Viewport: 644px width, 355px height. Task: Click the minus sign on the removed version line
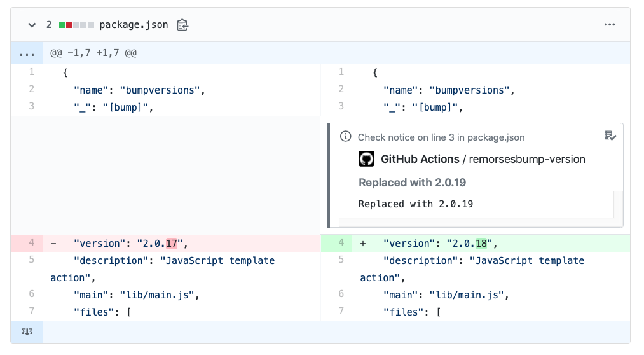tap(53, 243)
